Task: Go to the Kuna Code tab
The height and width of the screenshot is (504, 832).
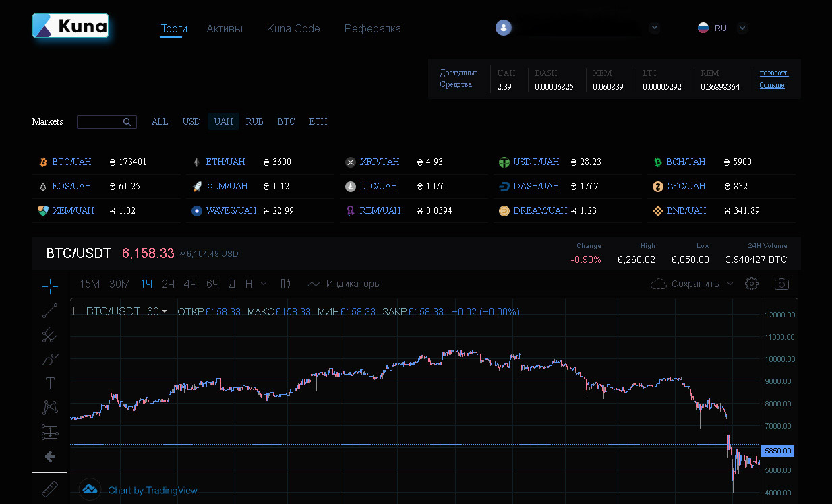Action: (293, 28)
